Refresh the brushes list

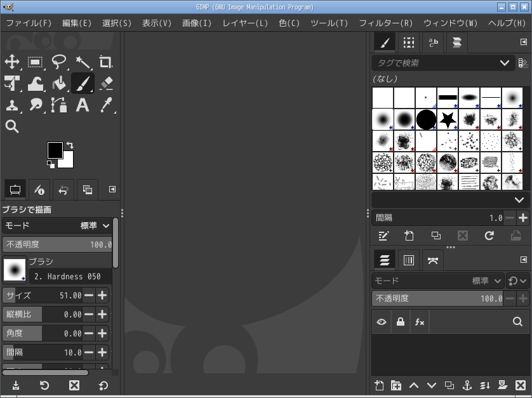pos(489,235)
